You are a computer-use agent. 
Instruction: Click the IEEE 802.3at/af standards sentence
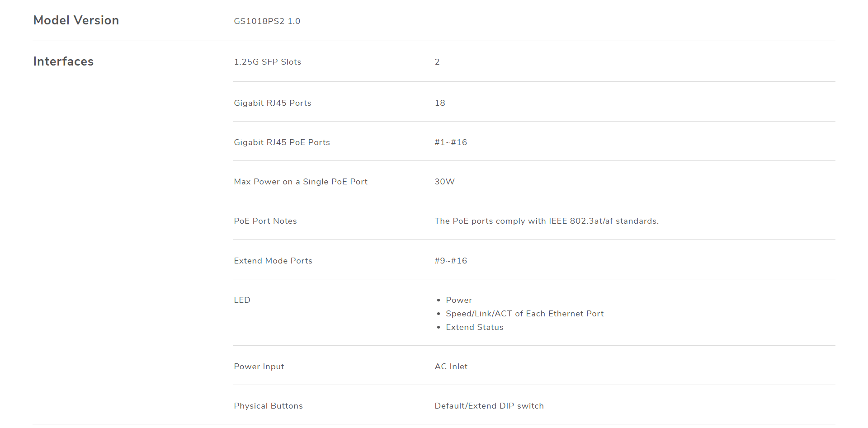point(547,221)
